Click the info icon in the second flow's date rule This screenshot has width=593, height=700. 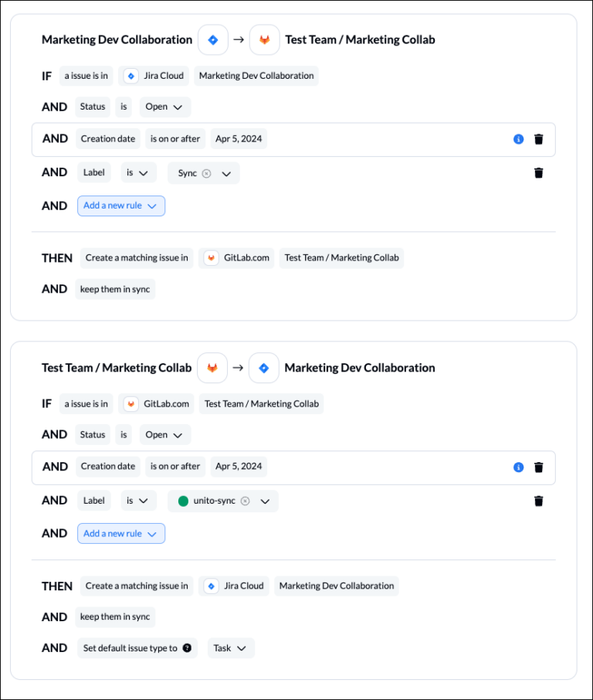(518, 467)
